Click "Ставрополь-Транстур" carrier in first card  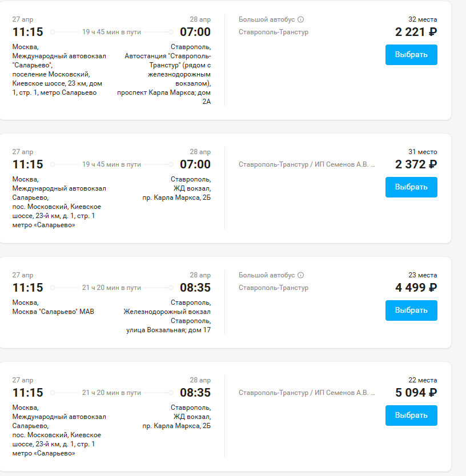(x=273, y=32)
